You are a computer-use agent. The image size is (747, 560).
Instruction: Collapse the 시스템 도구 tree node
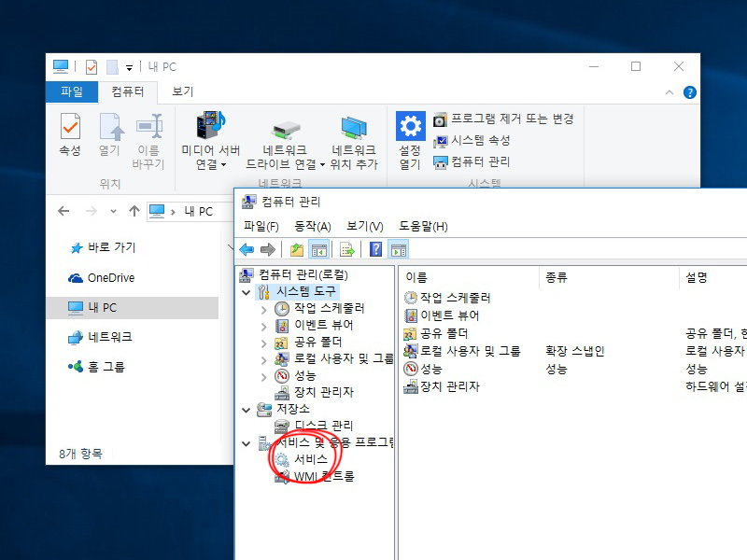point(247,292)
